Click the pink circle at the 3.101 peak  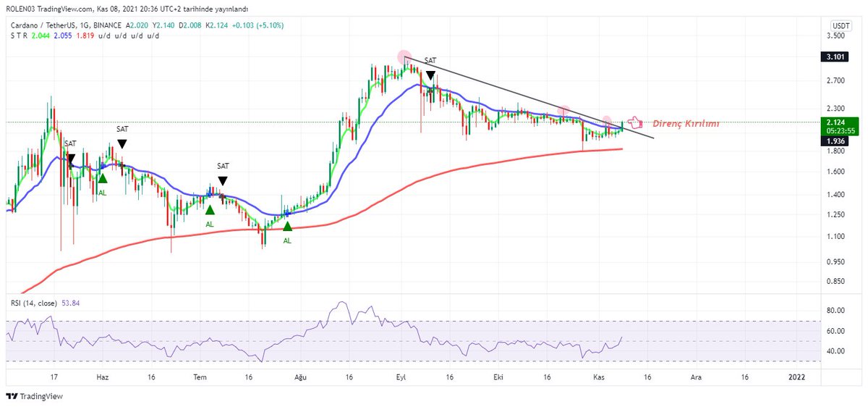click(x=404, y=57)
